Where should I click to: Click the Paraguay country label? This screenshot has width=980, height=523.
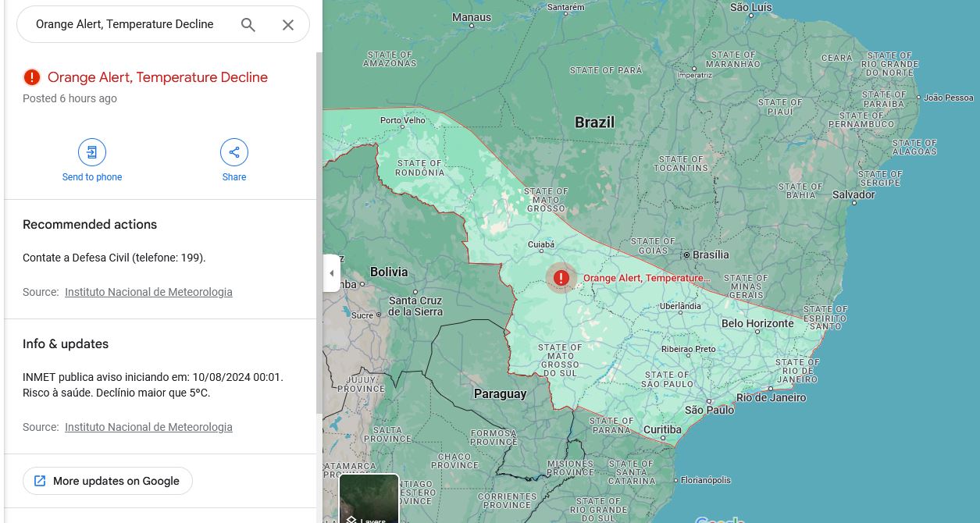(501, 394)
